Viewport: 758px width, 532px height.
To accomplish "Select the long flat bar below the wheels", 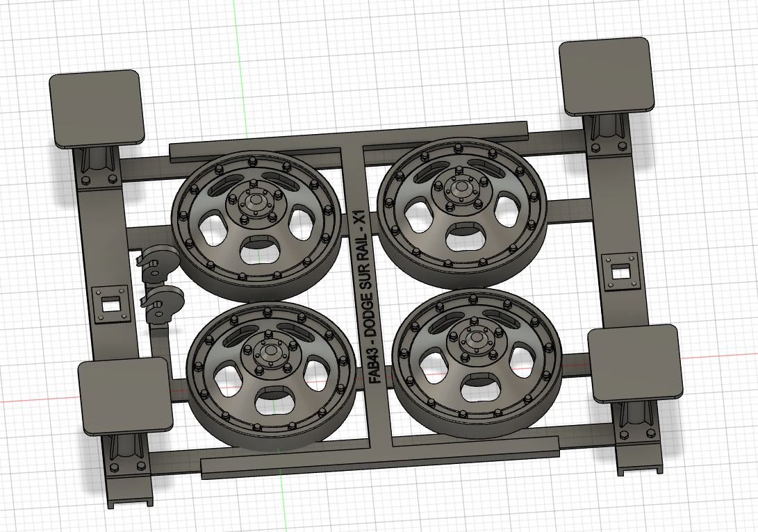I will pyautogui.click(x=380, y=458).
